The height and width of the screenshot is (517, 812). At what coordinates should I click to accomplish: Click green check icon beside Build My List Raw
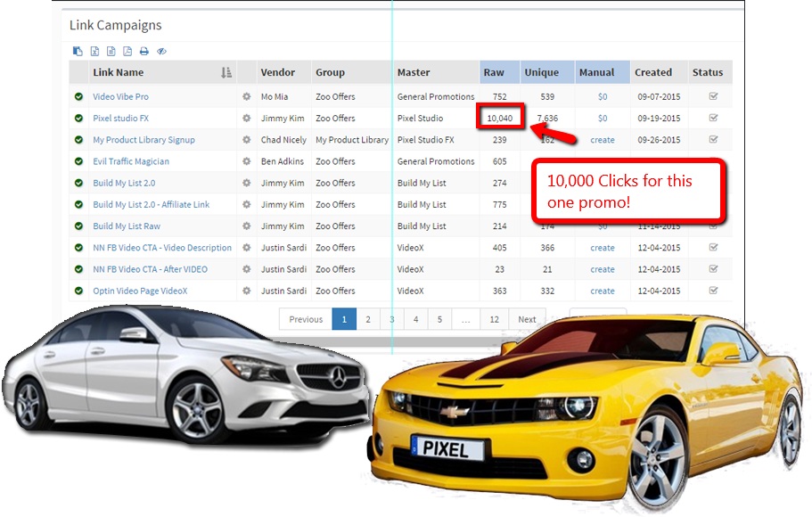tap(78, 226)
